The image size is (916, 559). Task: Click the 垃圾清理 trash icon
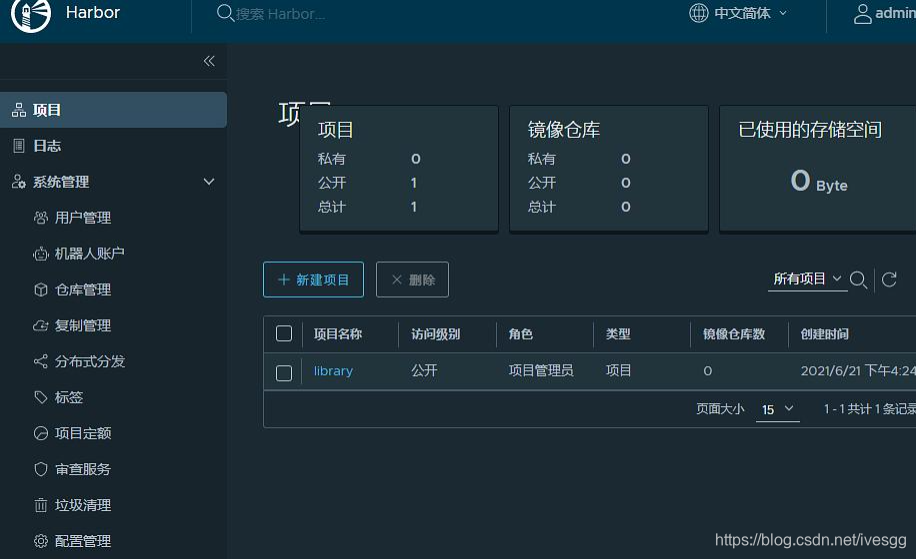point(41,505)
